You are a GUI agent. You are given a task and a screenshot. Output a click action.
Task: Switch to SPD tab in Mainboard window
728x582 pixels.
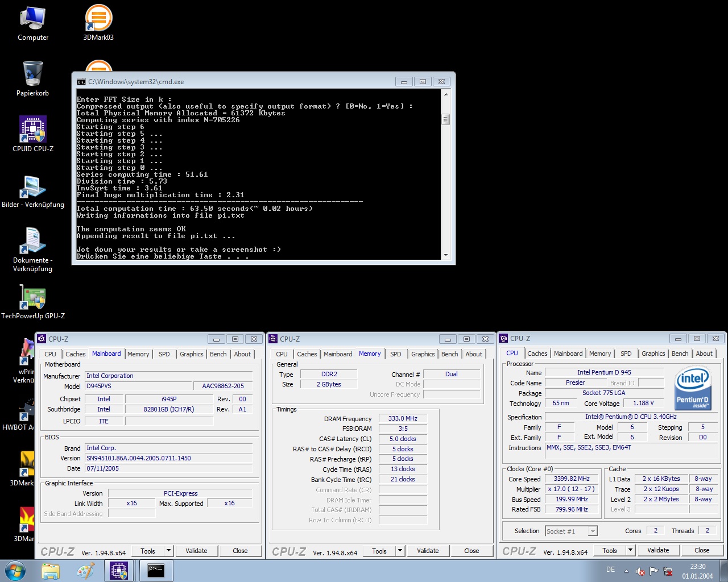click(164, 354)
